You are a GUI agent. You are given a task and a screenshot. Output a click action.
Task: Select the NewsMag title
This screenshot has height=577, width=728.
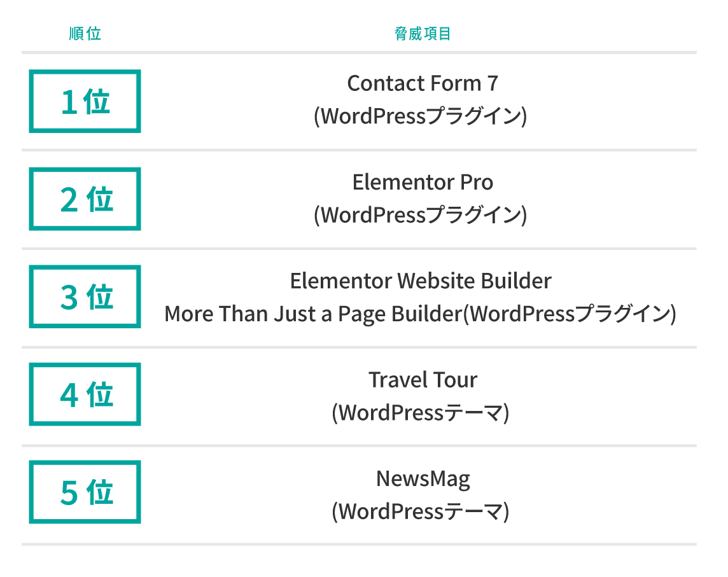point(423,478)
